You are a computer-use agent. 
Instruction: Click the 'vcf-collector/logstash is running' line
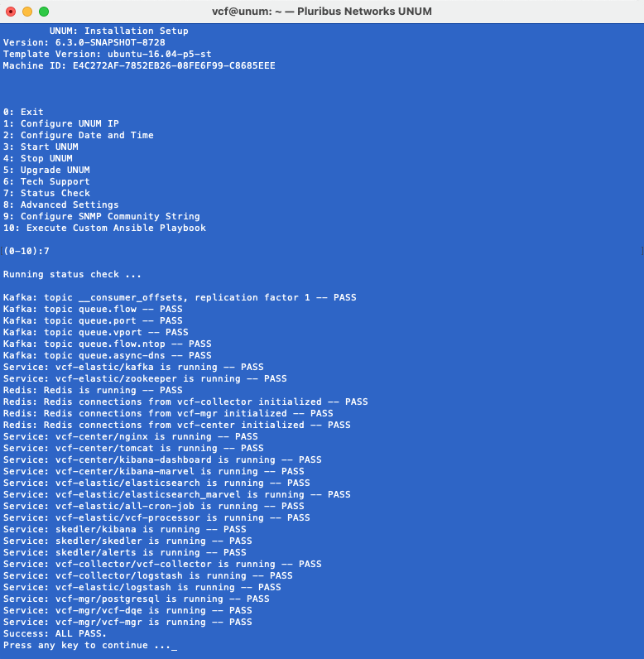pos(148,575)
